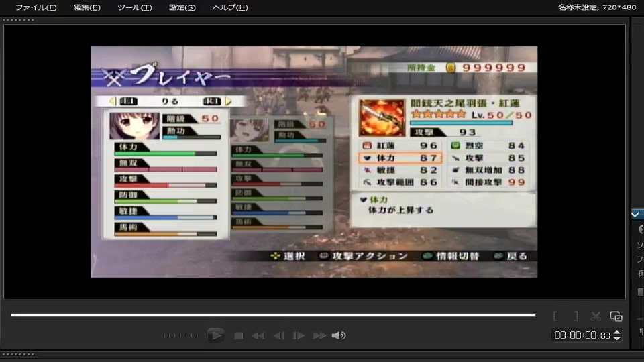Click the project title 名称未設定, 720*480

(x=597, y=7)
